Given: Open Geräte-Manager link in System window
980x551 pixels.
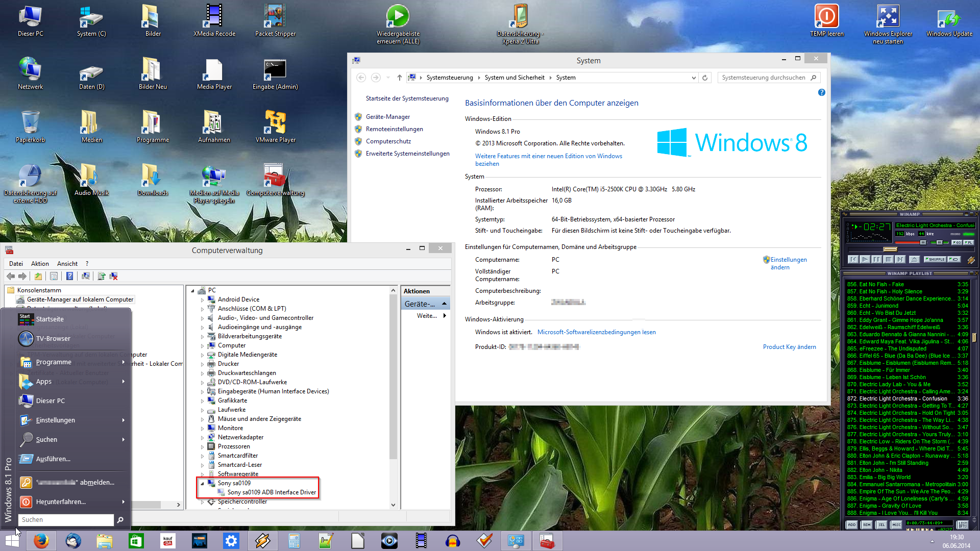Looking at the screenshot, I should (388, 117).
